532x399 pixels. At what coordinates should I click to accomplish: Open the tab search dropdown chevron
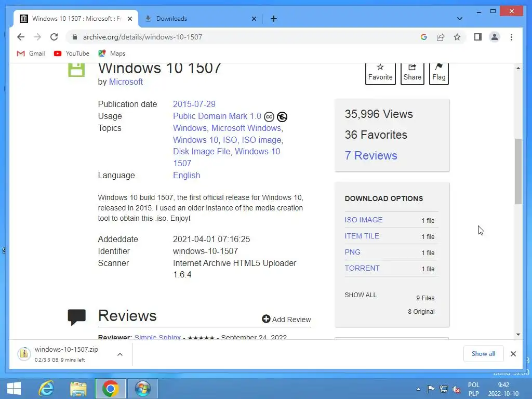[459, 19]
